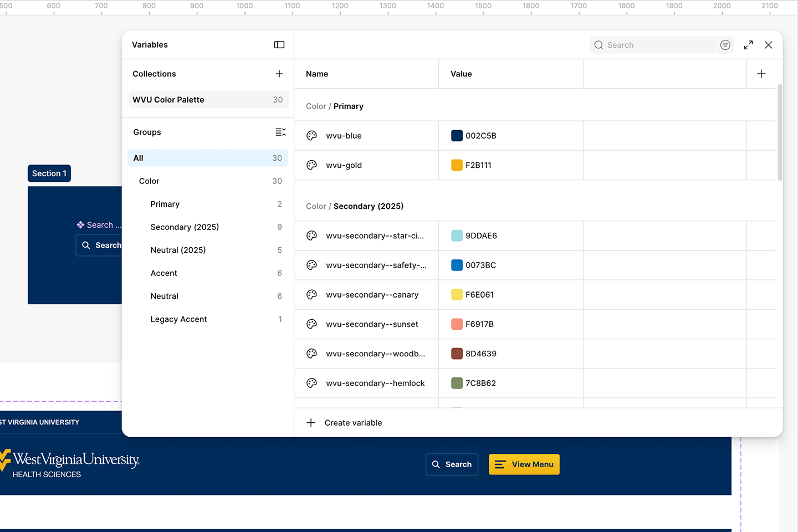Focus the variables Search field
This screenshot has width=798, height=532.
pyautogui.click(x=653, y=45)
